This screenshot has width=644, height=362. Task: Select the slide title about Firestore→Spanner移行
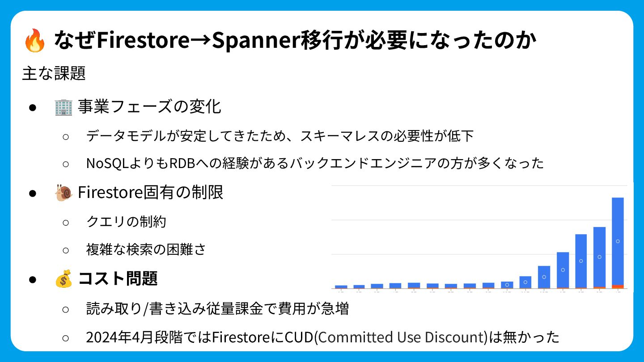[295, 41]
